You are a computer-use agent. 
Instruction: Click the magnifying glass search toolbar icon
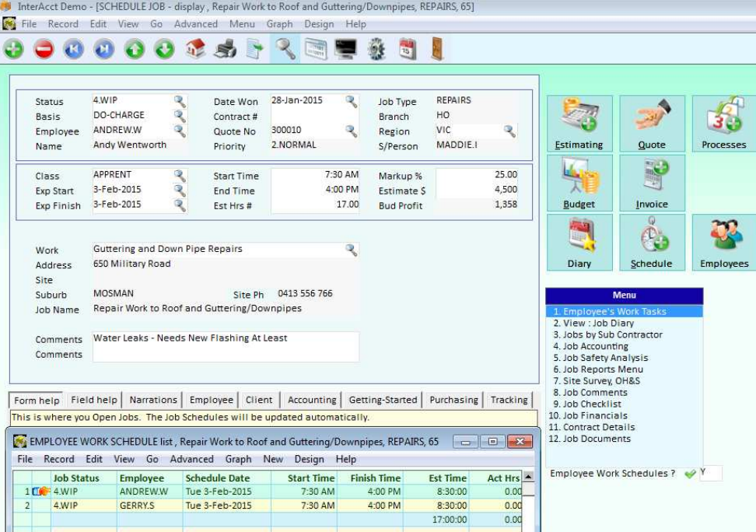(x=285, y=49)
